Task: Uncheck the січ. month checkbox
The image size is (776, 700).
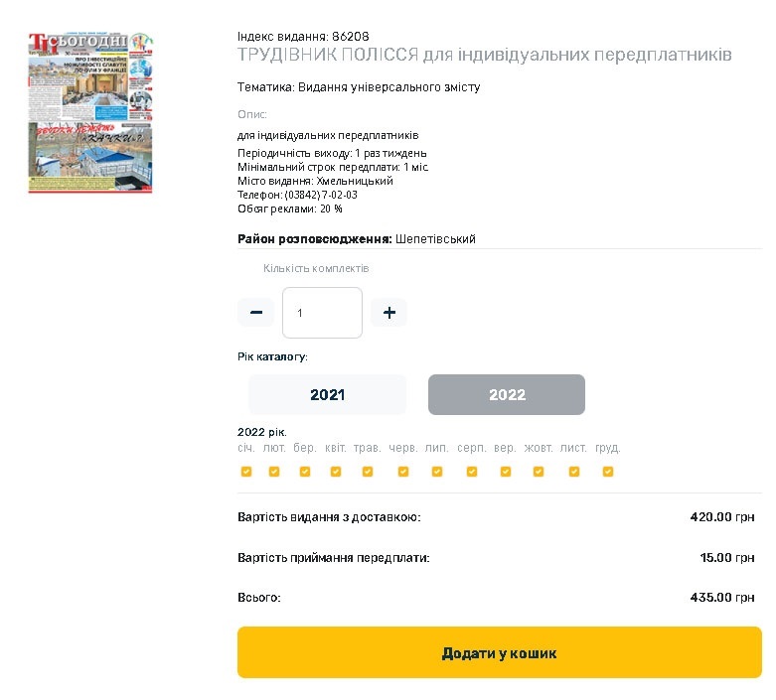Action: pos(246,472)
